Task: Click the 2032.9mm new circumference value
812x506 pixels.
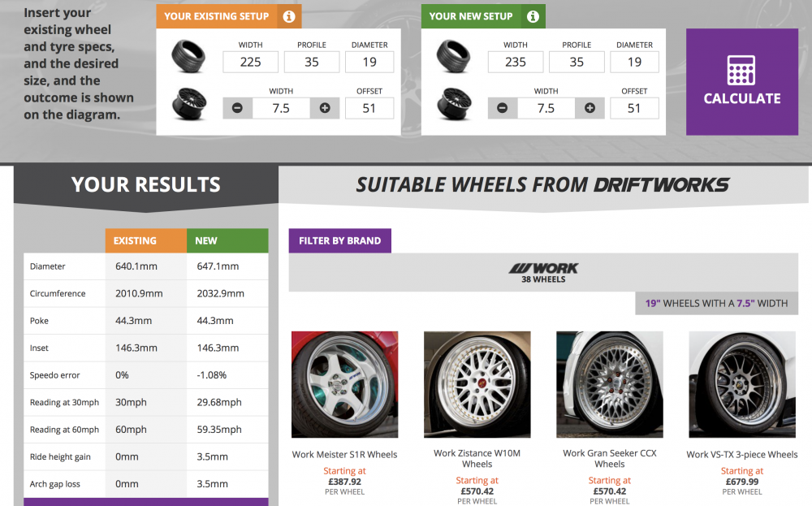Action: tap(221, 294)
